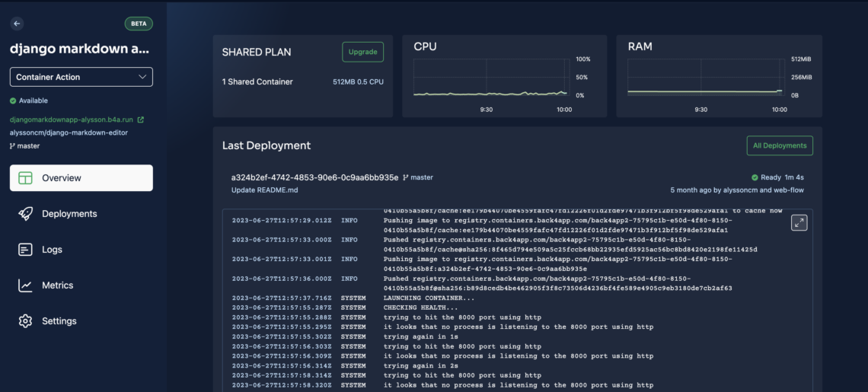Expand the deployment log panel

click(x=799, y=223)
